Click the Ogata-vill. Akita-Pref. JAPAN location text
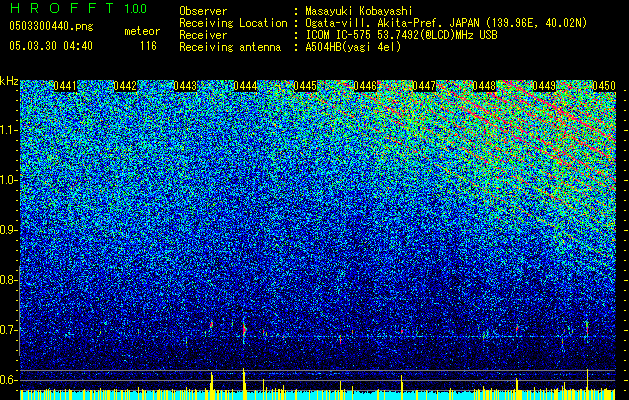 pyautogui.click(x=446, y=23)
